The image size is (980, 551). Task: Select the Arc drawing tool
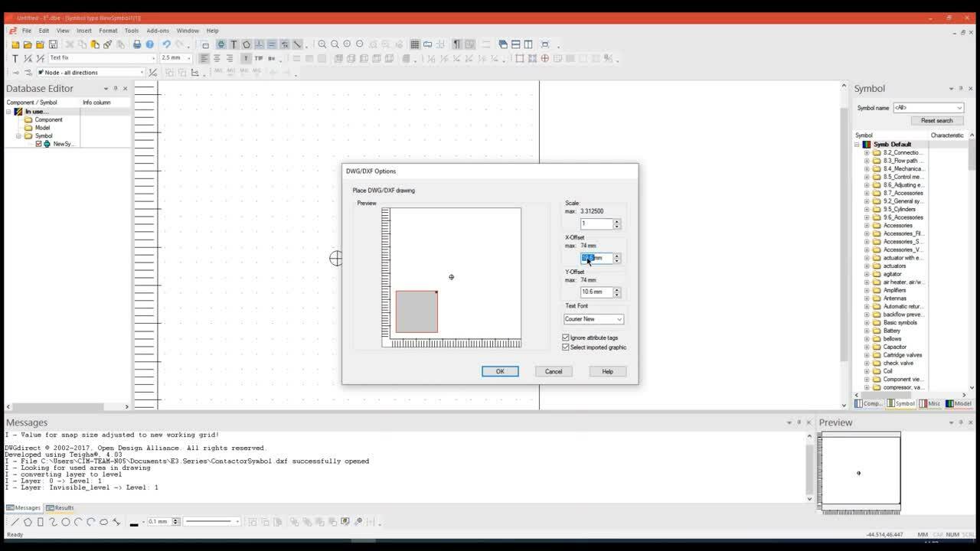coord(78,522)
